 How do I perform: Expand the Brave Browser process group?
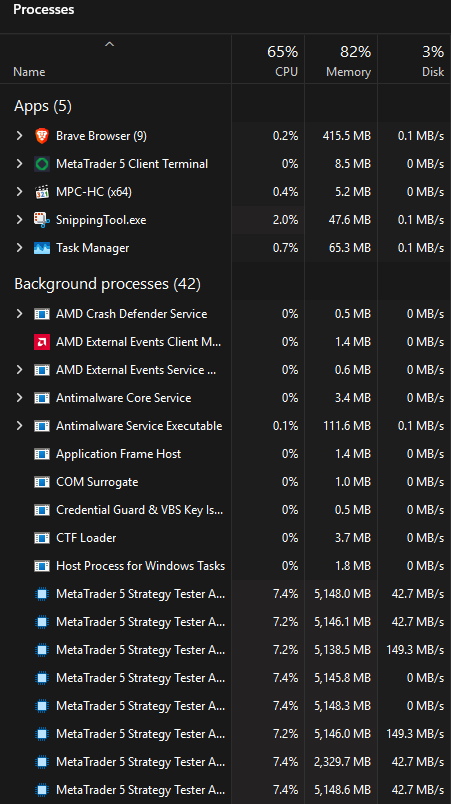tap(19, 136)
